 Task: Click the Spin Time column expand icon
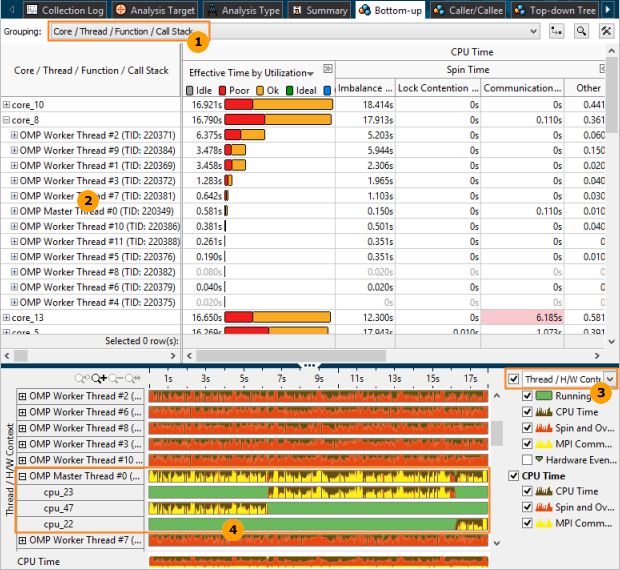pyautogui.click(x=602, y=69)
